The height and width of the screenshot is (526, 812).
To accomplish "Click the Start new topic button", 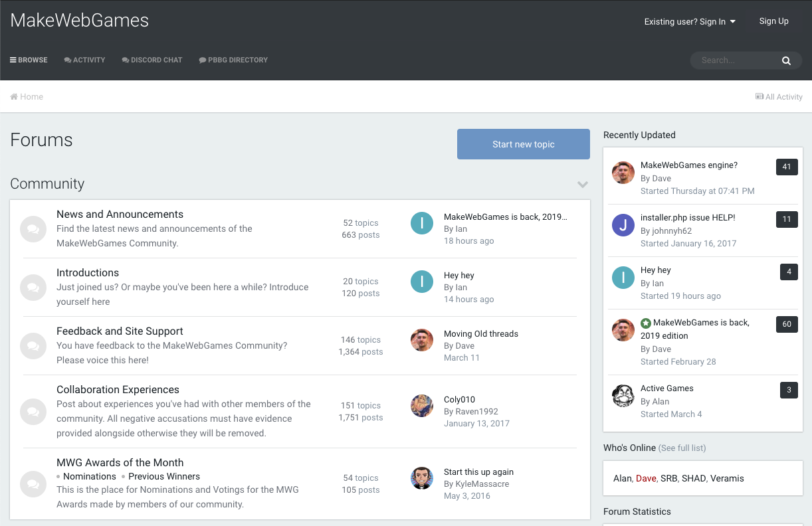I will tap(524, 144).
